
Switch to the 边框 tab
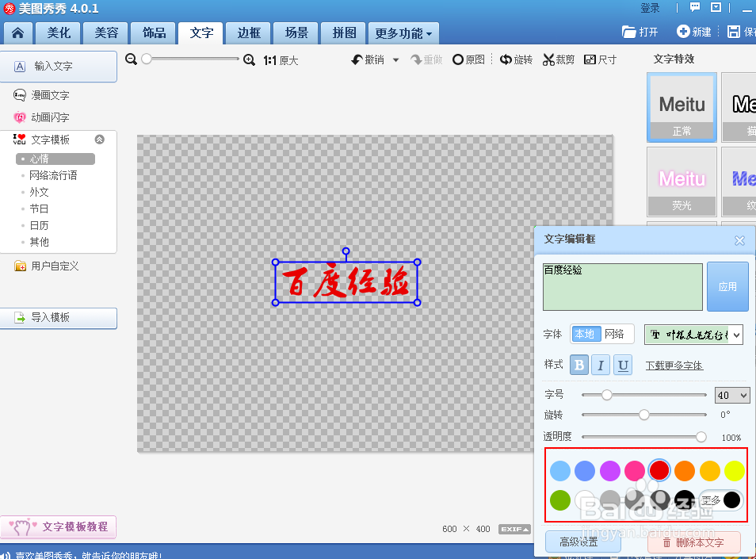tap(249, 33)
